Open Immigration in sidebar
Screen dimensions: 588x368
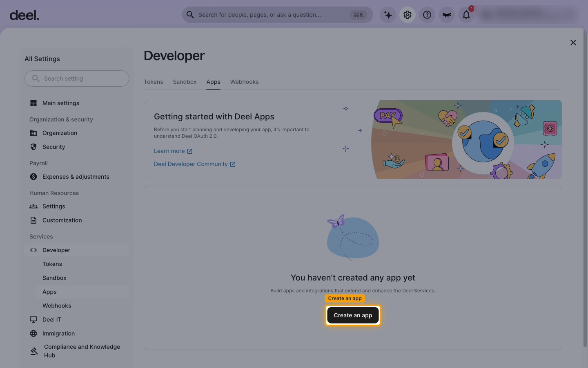(77, 334)
